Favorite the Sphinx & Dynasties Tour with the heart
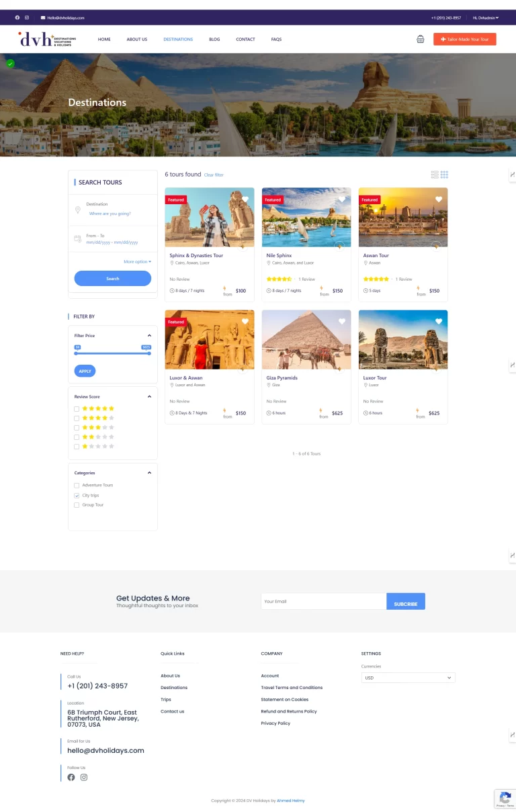 tap(245, 199)
